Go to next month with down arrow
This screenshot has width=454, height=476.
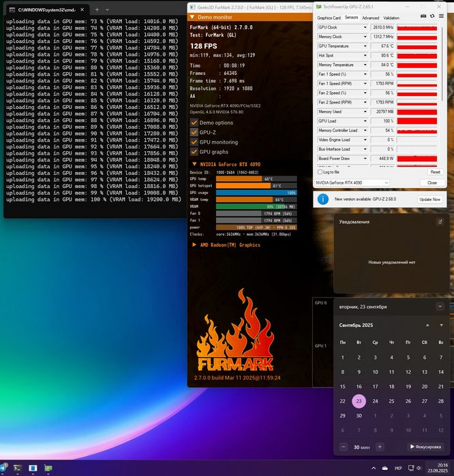[x=441, y=325]
